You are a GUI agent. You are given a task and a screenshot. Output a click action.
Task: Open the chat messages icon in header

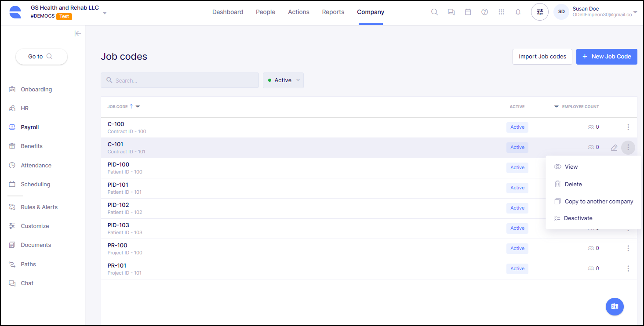[x=451, y=12]
